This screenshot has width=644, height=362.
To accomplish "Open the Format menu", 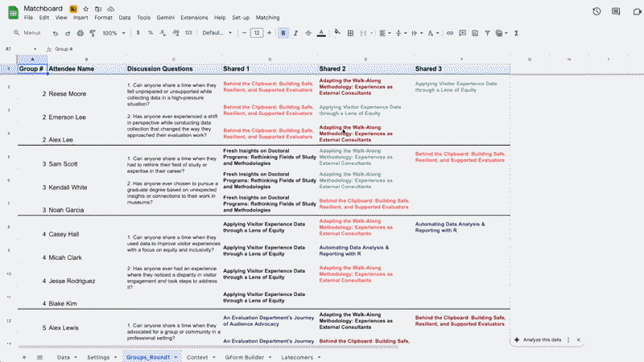I will click(103, 18).
